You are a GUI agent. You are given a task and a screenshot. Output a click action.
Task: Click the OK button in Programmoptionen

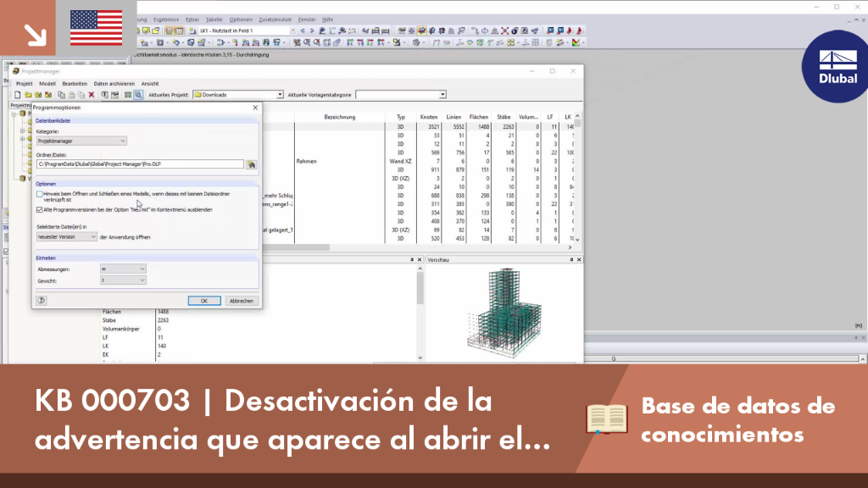pos(204,301)
